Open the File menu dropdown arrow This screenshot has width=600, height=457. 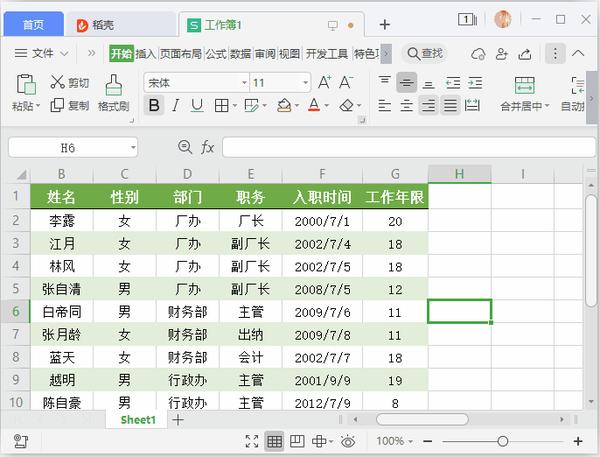coord(64,53)
